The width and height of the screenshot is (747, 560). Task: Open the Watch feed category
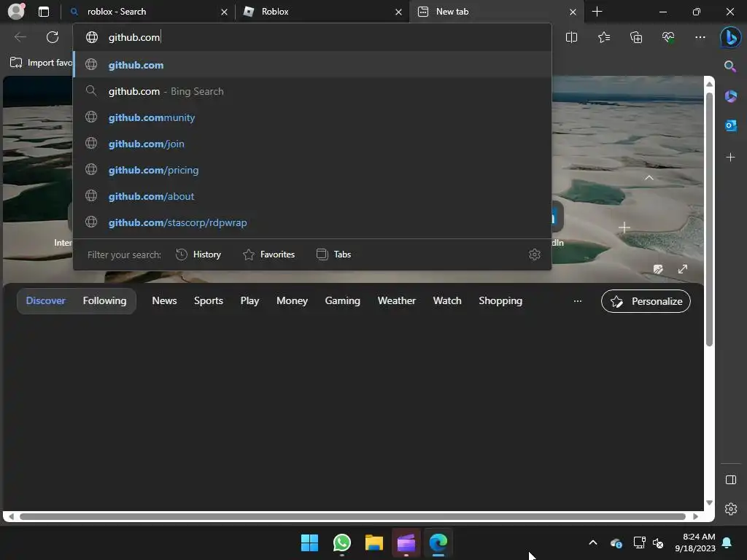coord(447,301)
